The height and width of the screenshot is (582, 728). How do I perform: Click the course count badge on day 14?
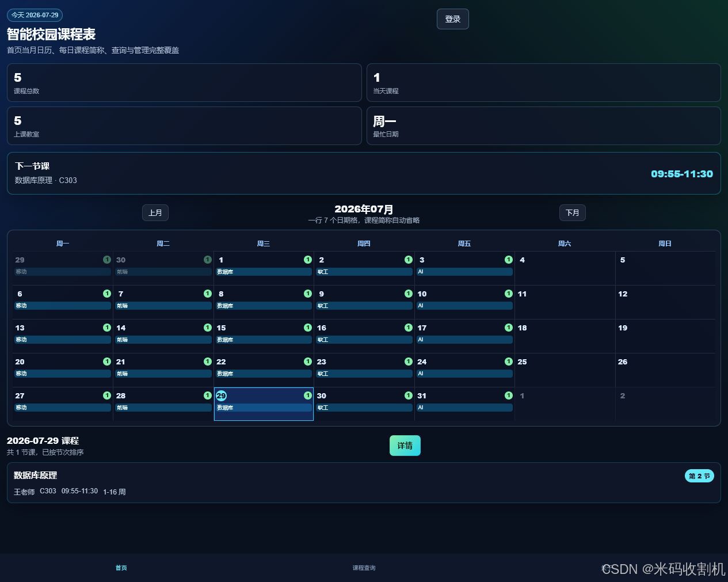click(x=208, y=328)
